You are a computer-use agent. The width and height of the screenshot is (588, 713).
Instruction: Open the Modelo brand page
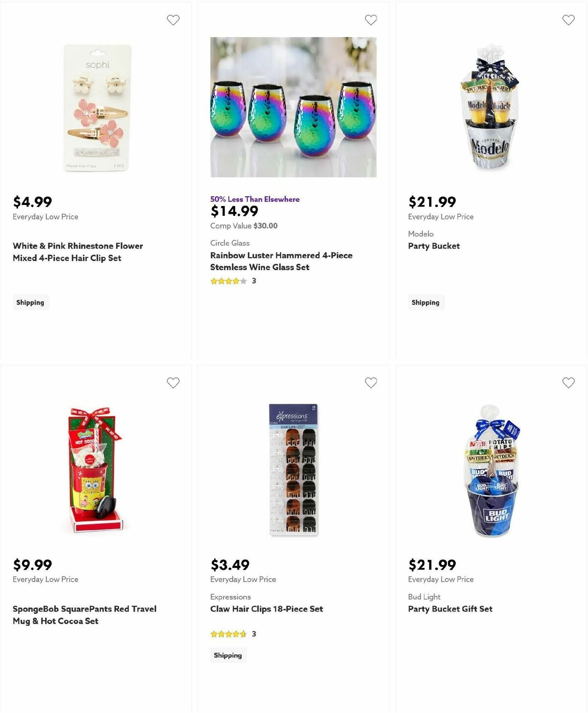coord(420,234)
